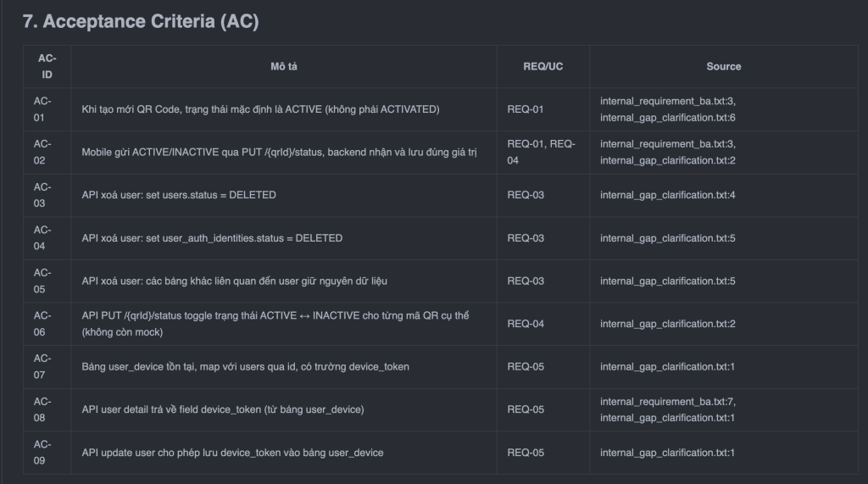This screenshot has width=868, height=484.
Task: Select the AC-09 identifier cell
Action: coord(44,453)
